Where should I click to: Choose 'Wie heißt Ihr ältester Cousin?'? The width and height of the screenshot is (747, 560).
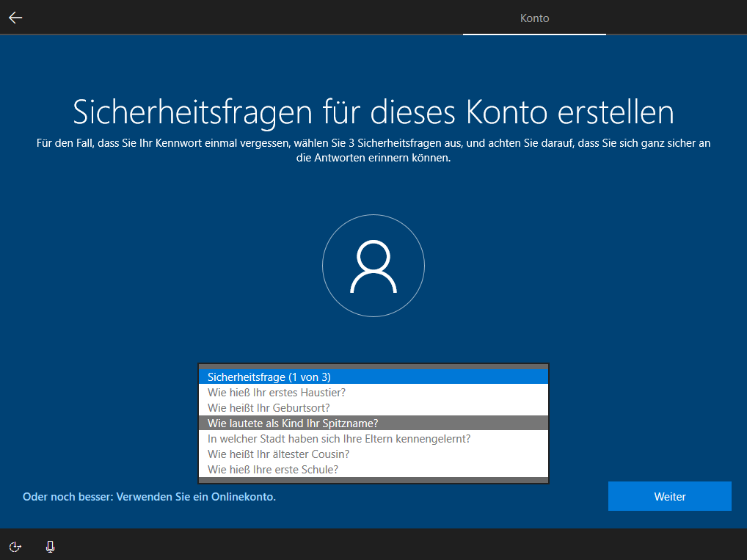click(373, 454)
